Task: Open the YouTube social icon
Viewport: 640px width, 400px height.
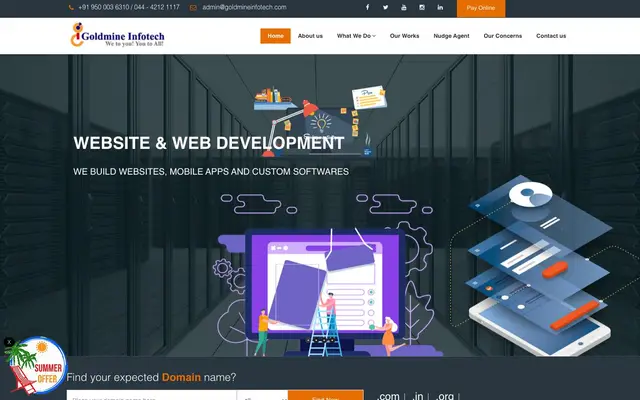Action: click(404, 7)
